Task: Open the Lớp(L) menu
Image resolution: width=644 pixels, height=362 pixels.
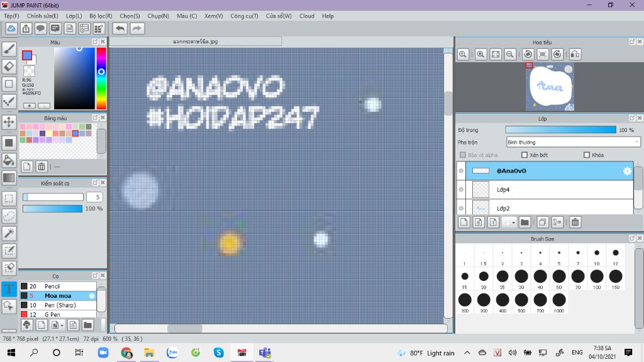Action: coord(74,16)
